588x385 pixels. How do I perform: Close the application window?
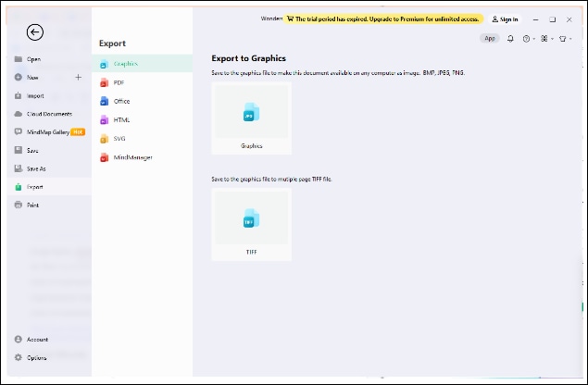(569, 19)
